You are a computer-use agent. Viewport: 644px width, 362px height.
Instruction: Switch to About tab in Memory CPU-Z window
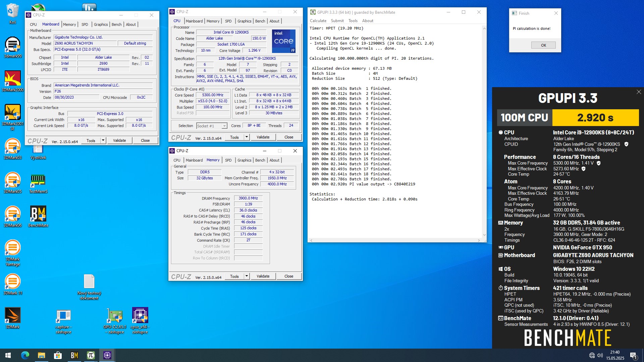(274, 160)
